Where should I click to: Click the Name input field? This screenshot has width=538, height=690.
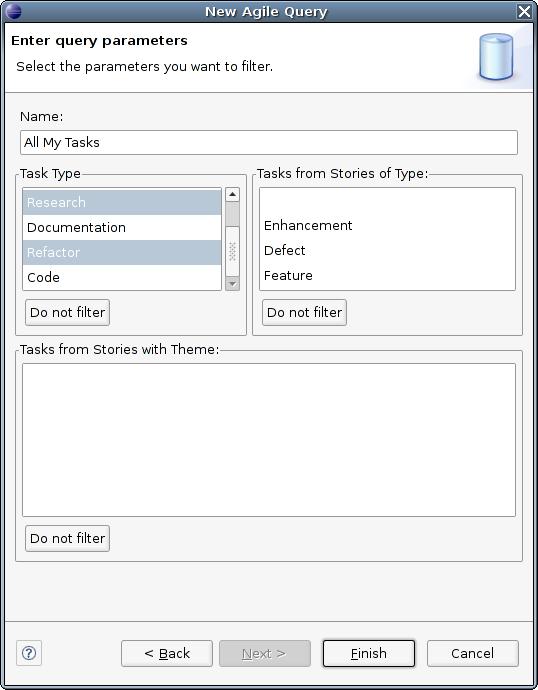click(x=269, y=142)
